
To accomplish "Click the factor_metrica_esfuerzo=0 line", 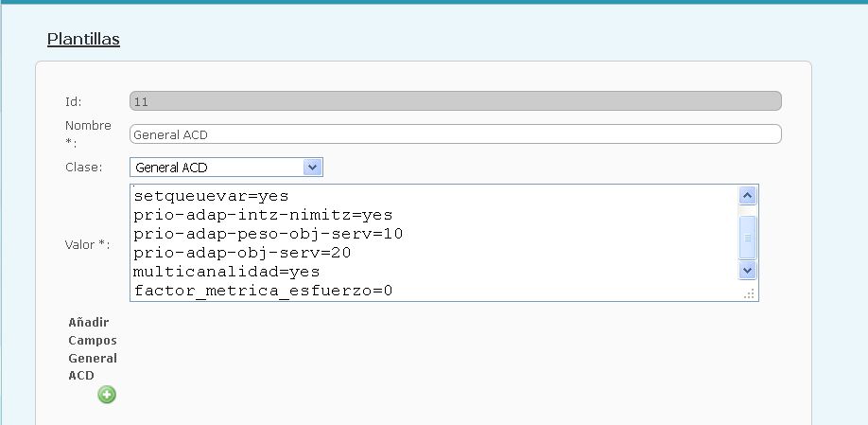I will (x=263, y=291).
